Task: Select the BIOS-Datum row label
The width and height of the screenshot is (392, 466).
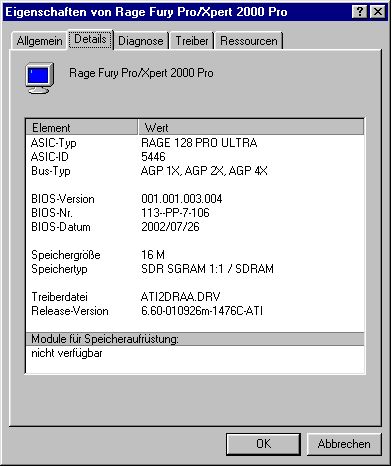Action: point(61,227)
